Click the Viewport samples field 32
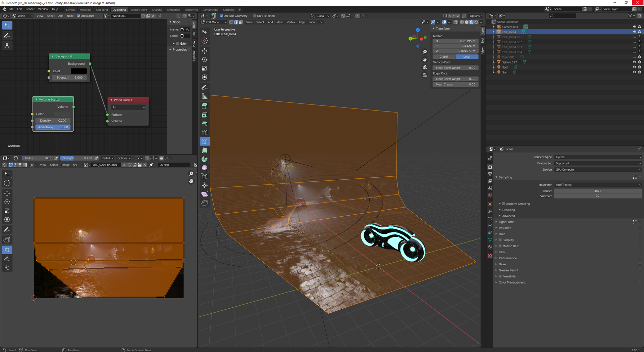Image resolution: width=644 pixels, height=352 pixels. (x=598, y=196)
